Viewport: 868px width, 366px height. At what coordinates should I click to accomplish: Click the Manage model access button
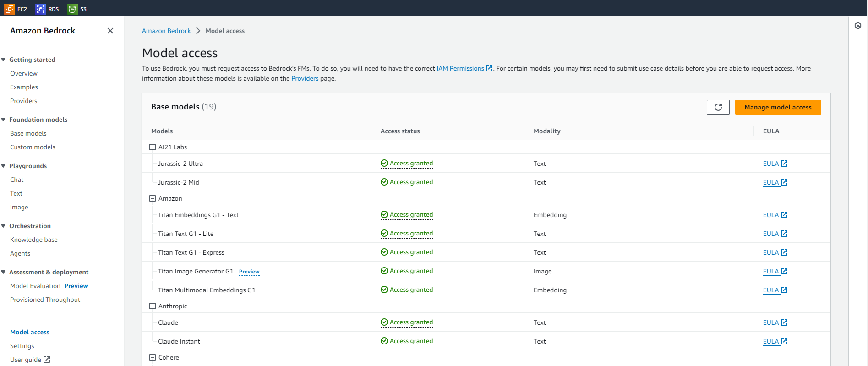(778, 107)
